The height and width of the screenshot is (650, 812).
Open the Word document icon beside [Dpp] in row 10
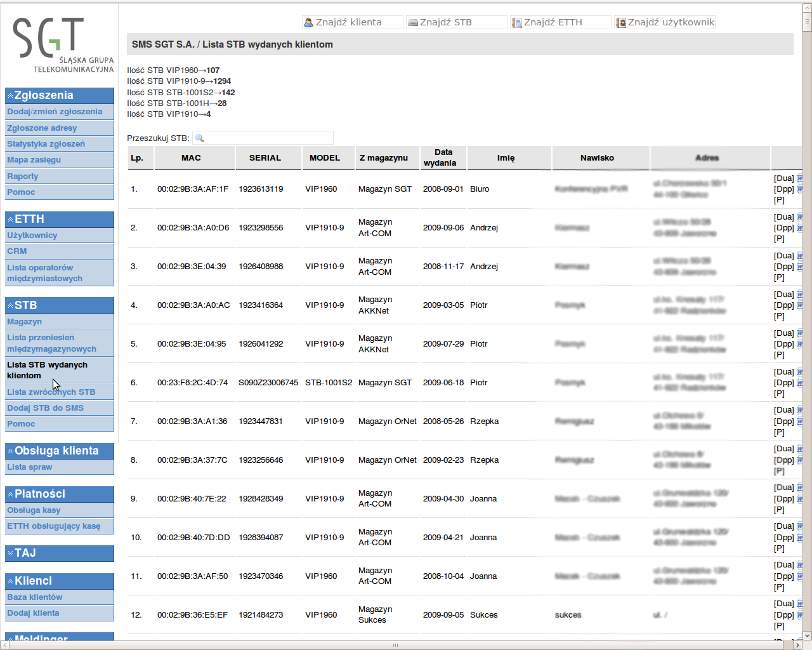tap(799, 538)
